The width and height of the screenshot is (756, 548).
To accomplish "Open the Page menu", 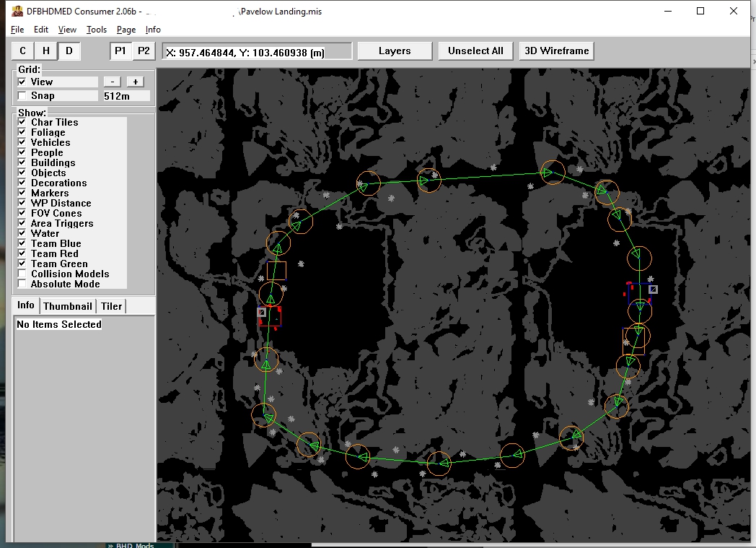I will (x=126, y=30).
